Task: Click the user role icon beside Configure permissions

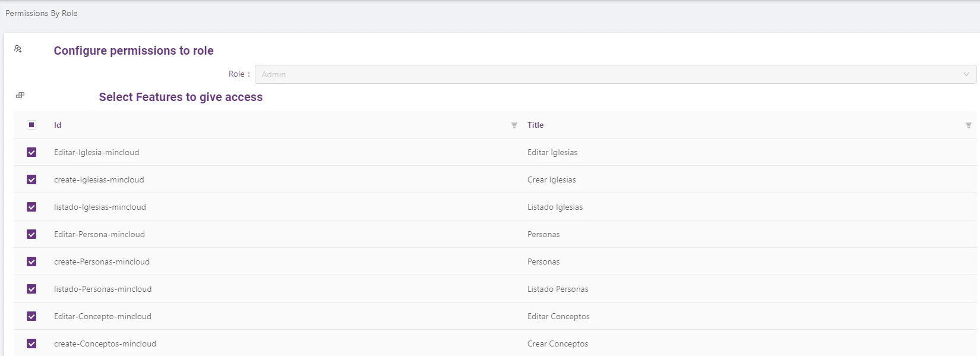Action: coord(18,49)
